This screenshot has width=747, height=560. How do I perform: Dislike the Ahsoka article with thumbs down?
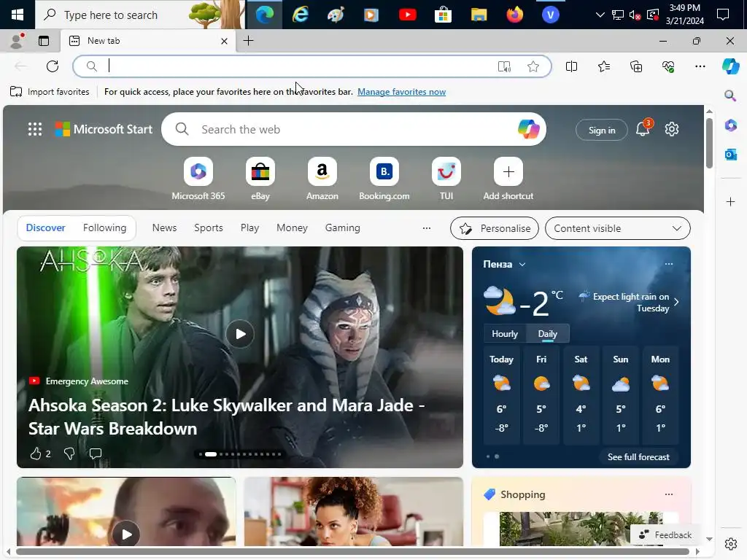click(69, 454)
